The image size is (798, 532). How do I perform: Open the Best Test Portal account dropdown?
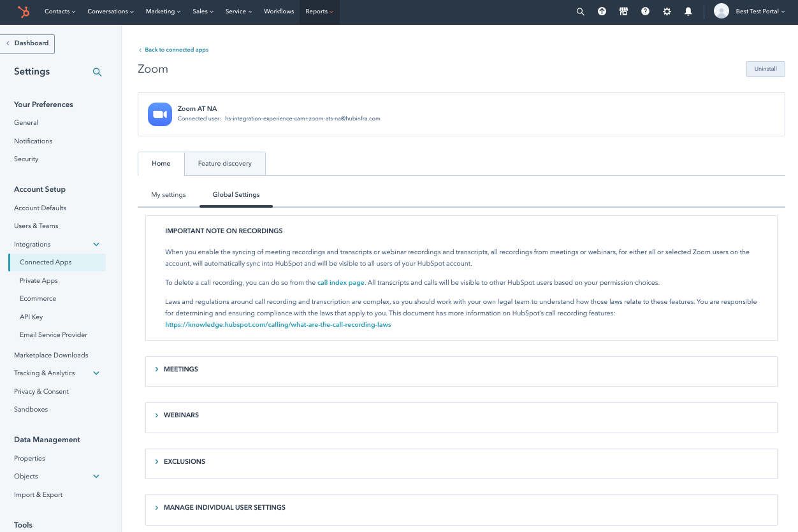(760, 11)
